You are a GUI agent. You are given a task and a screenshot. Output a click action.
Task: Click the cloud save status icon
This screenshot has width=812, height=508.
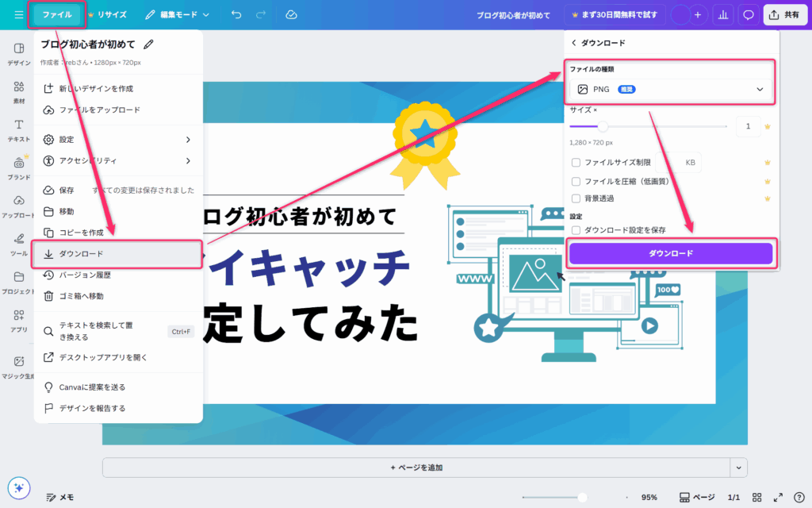(291, 14)
